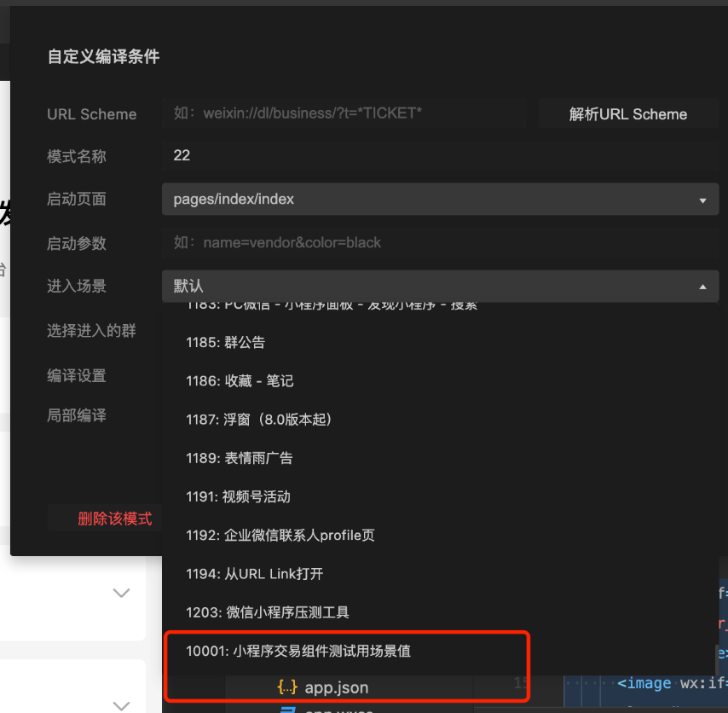Focus the URL Scheme input field
This screenshot has height=713, width=728.
coord(344,113)
